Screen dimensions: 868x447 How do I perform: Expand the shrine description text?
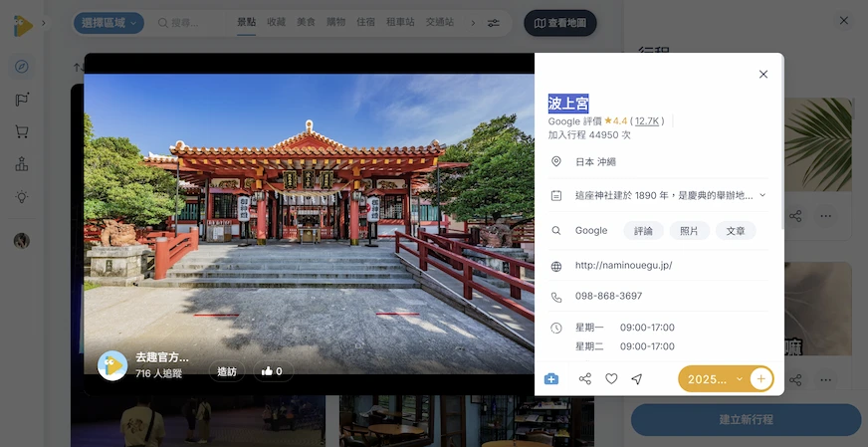762,195
